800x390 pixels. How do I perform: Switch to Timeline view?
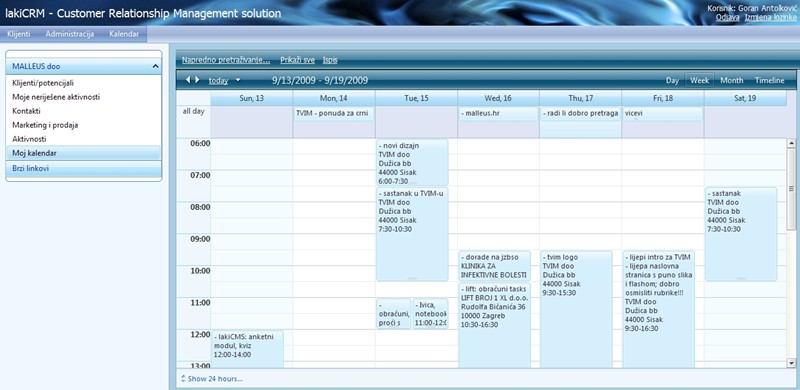click(769, 81)
